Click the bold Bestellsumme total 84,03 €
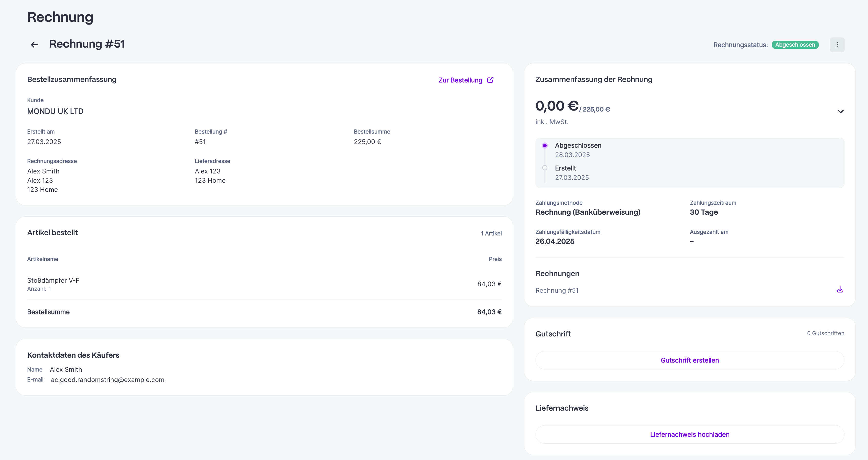This screenshot has width=868, height=460. click(489, 312)
